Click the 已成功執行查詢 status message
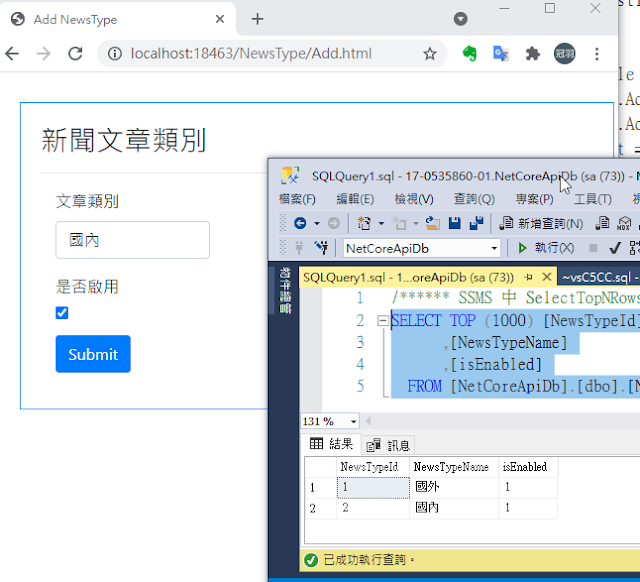This screenshot has width=640, height=582. click(369, 560)
